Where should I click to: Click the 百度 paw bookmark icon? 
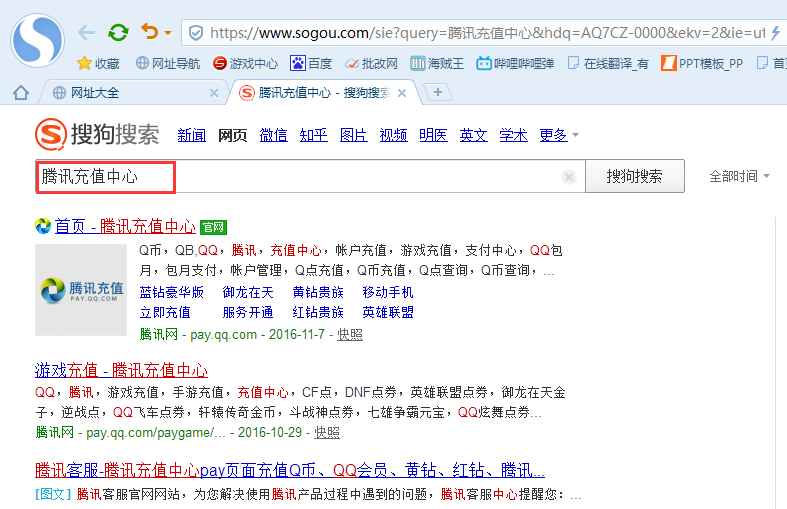[x=298, y=63]
